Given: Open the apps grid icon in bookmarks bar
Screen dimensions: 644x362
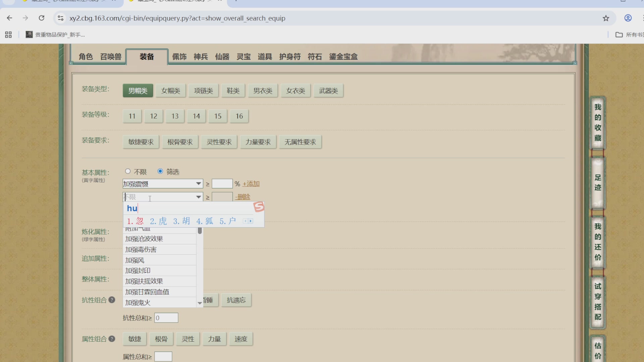Looking at the screenshot, I should point(8,35).
